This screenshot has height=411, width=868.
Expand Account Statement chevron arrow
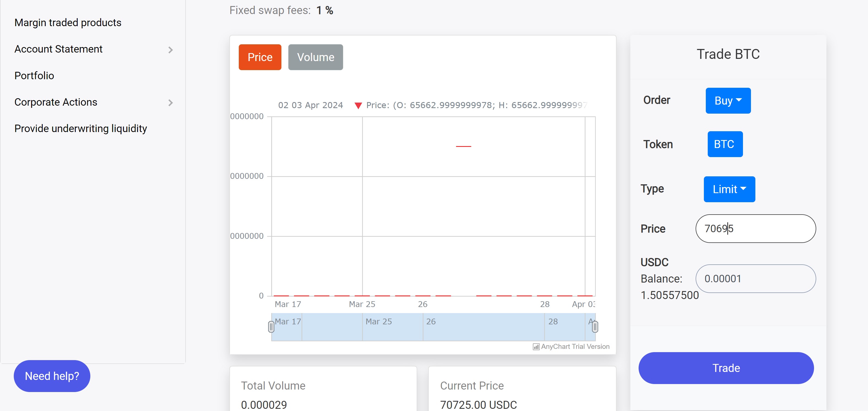[170, 50]
